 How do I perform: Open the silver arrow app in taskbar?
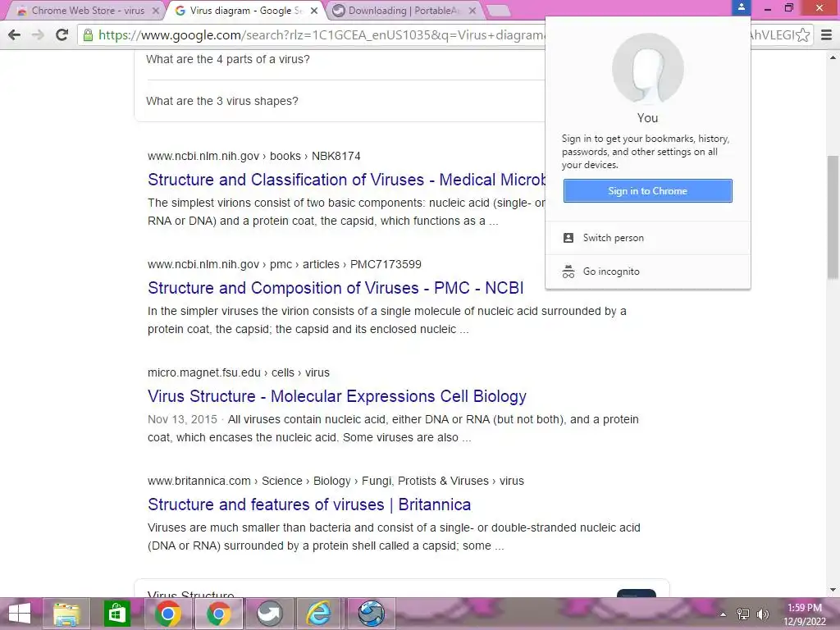pos(269,614)
